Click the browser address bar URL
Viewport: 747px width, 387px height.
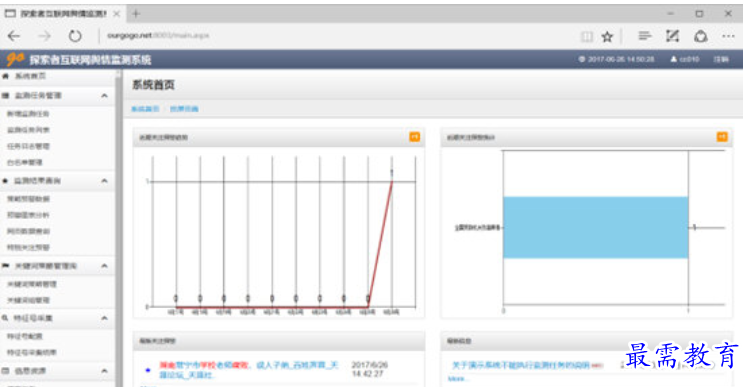pyautogui.click(x=158, y=36)
